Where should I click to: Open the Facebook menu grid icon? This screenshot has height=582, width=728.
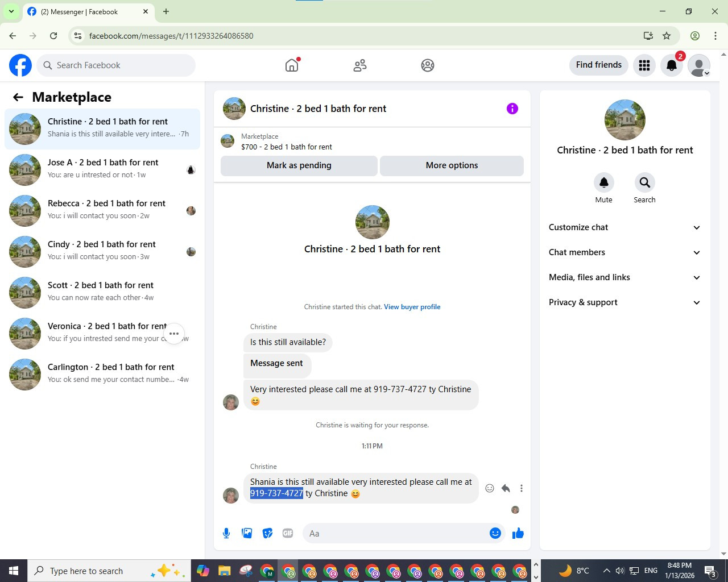coord(644,65)
